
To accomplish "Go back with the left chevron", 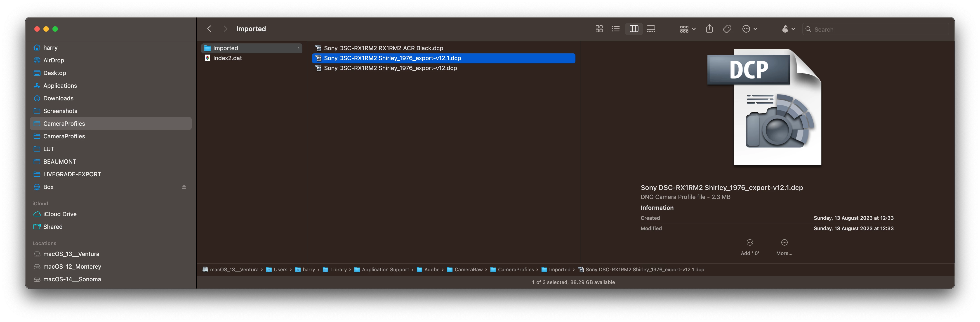I will (x=209, y=29).
